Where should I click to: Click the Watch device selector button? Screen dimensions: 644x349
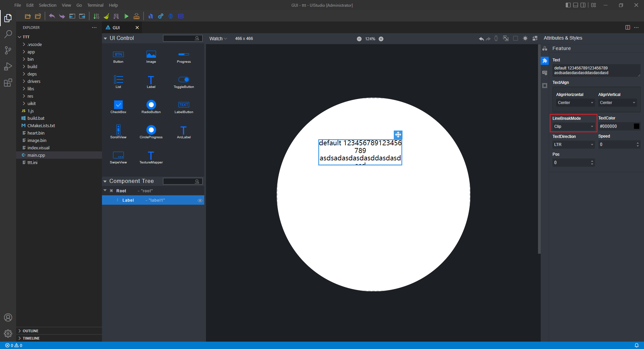tap(218, 39)
